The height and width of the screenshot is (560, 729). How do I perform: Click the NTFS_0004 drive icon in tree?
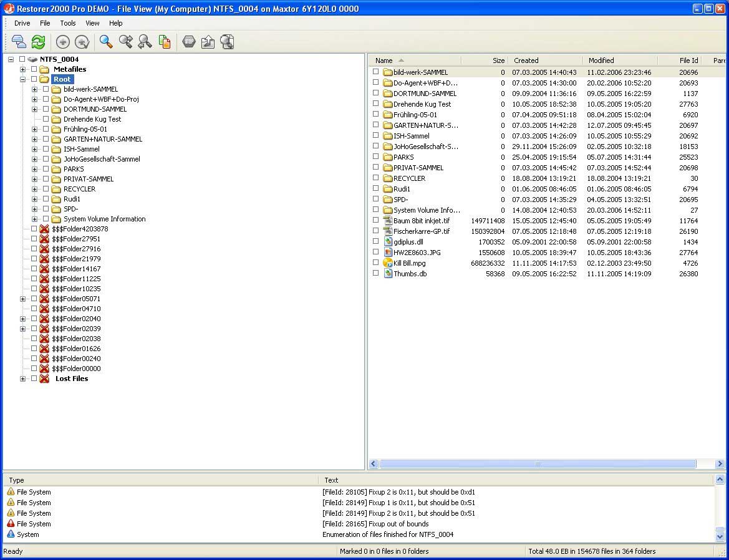click(32, 59)
